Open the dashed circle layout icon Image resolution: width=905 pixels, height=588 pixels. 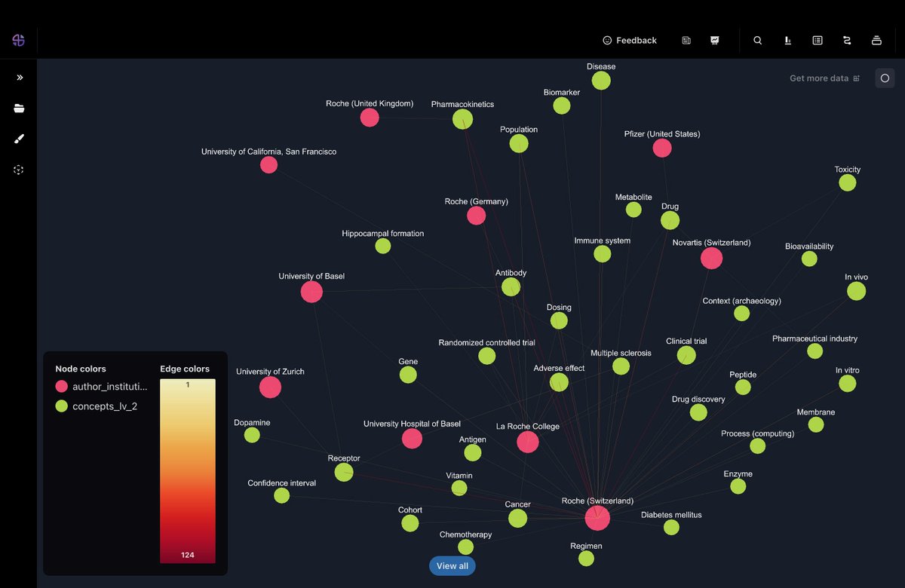click(x=19, y=170)
